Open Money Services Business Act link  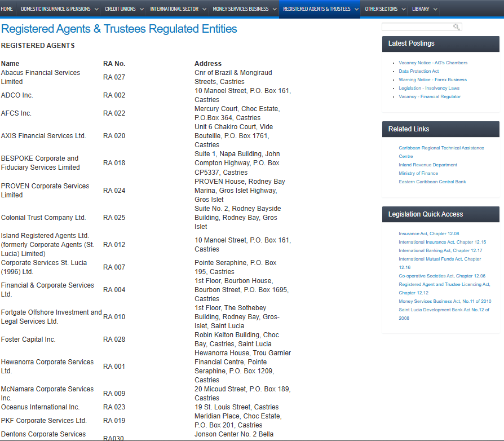coord(445,301)
